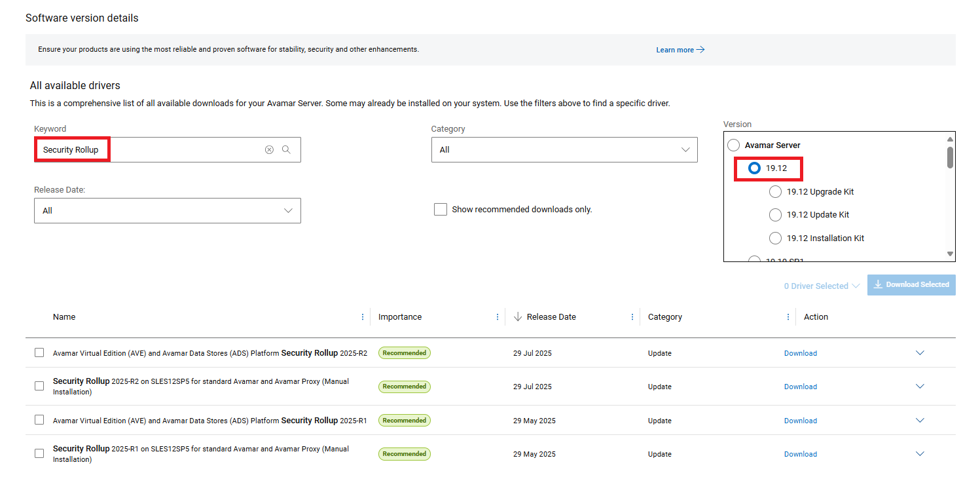Open the Importance column options menu icon
The image size is (980, 494).
tap(498, 317)
